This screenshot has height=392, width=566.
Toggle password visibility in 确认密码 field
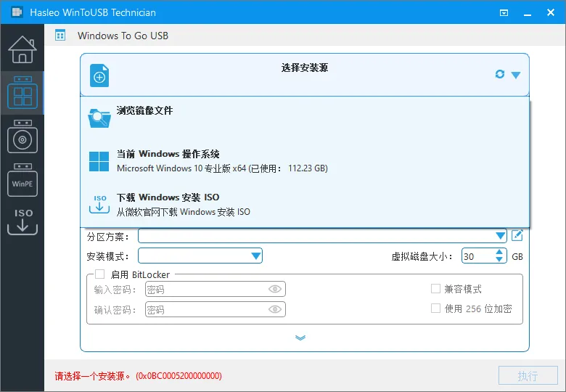[275, 309]
